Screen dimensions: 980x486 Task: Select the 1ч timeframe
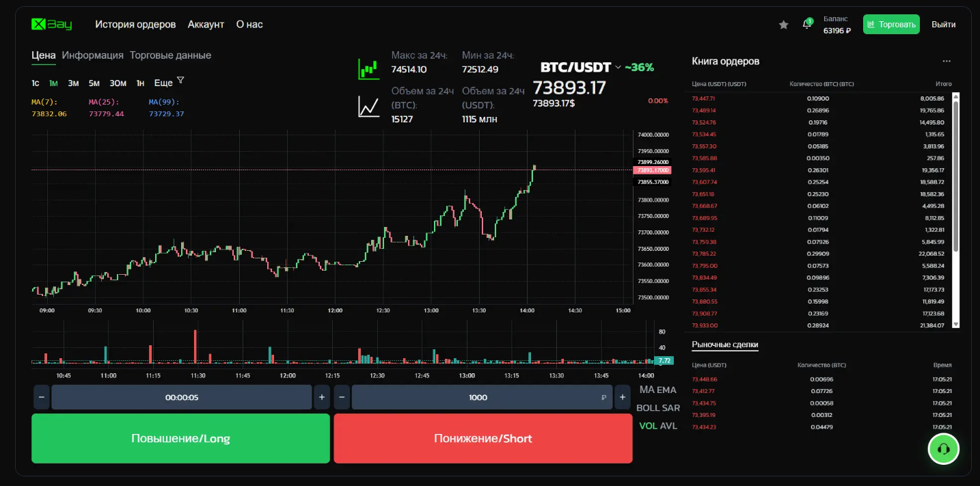pyautogui.click(x=140, y=83)
